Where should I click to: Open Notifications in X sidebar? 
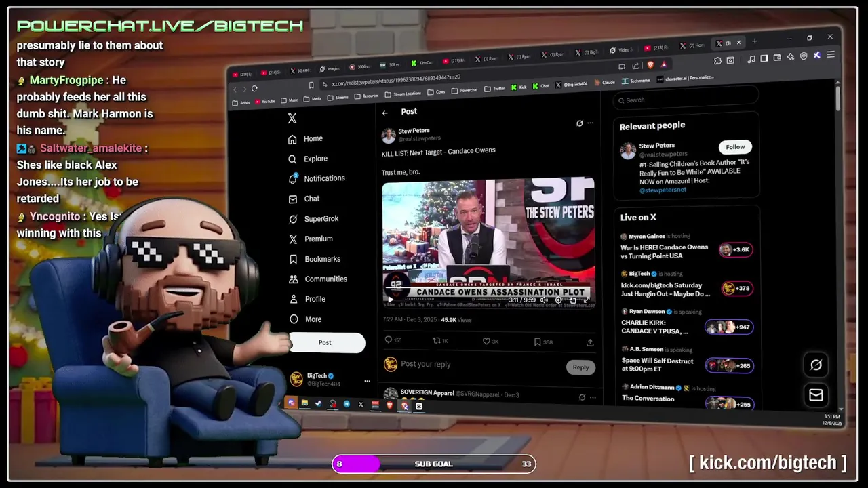pos(317,178)
